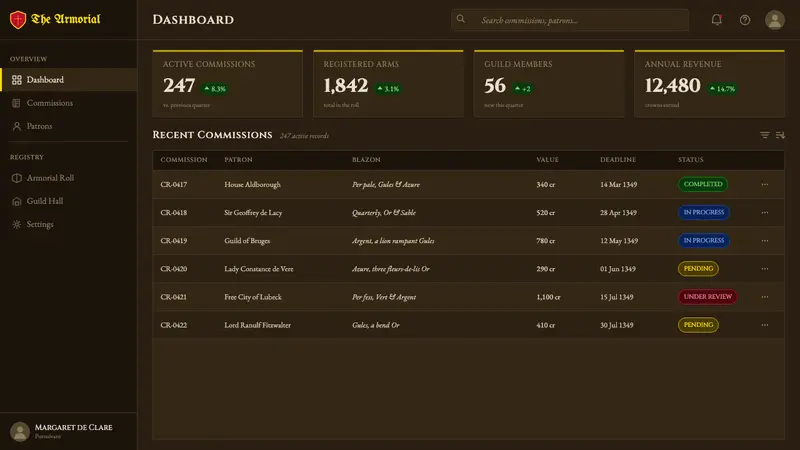Open the help question-mark icon

pos(745,20)
